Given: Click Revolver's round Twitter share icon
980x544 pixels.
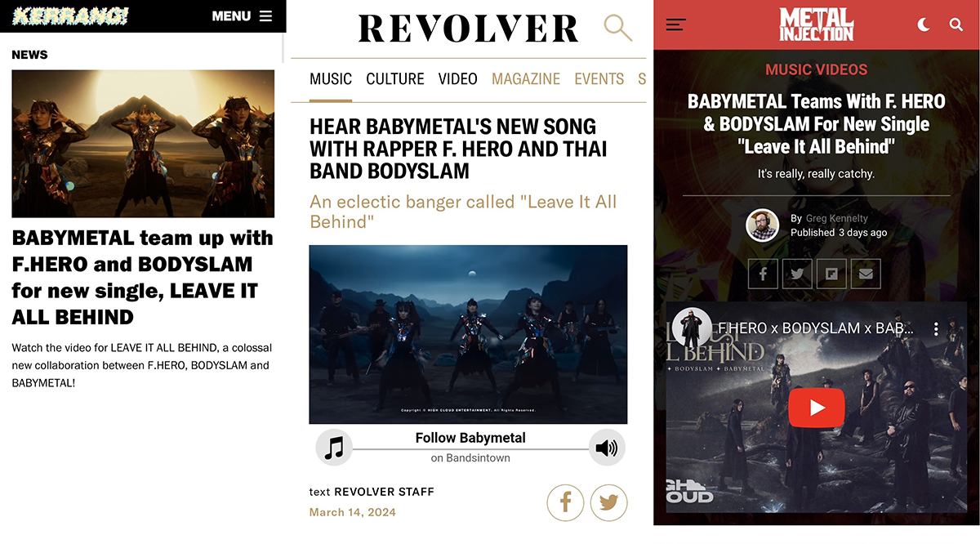Looking at the screenshot, I should coord(608,502).
